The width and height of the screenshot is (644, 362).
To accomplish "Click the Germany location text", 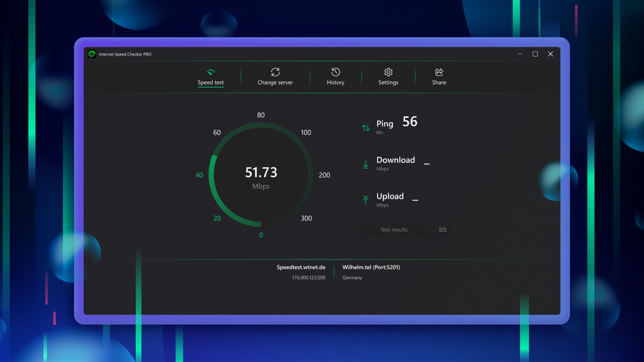I will point(352,277).
